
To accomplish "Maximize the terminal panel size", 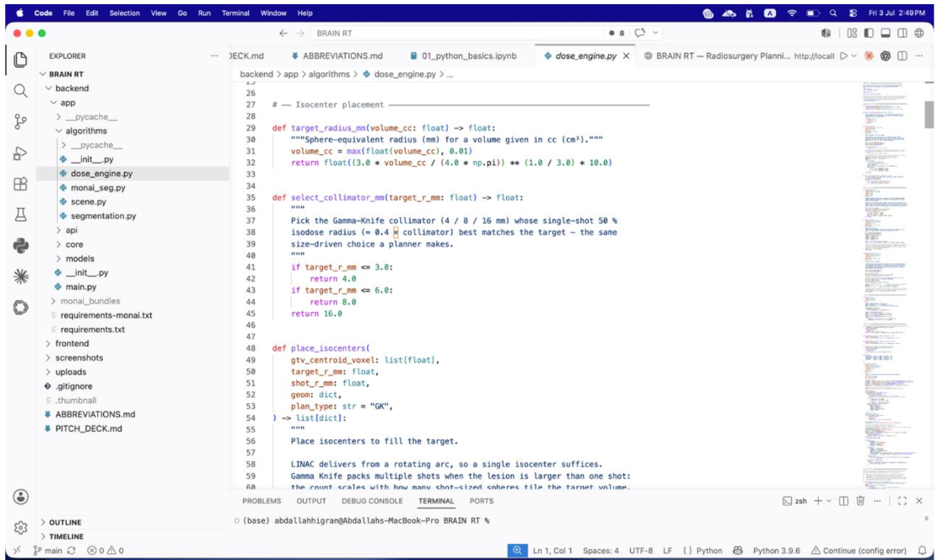I will pos(902,500).
